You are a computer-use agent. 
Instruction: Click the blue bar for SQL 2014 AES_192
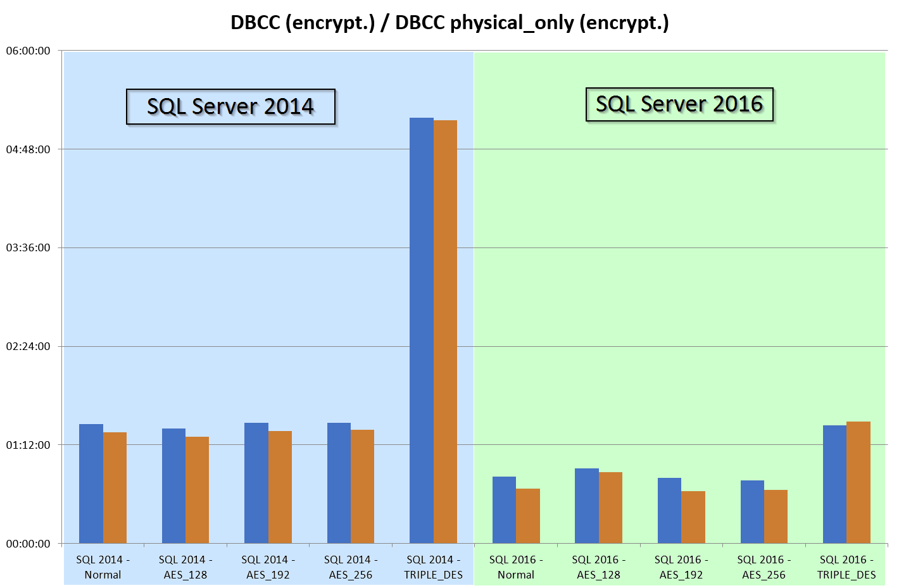(256, 483)
